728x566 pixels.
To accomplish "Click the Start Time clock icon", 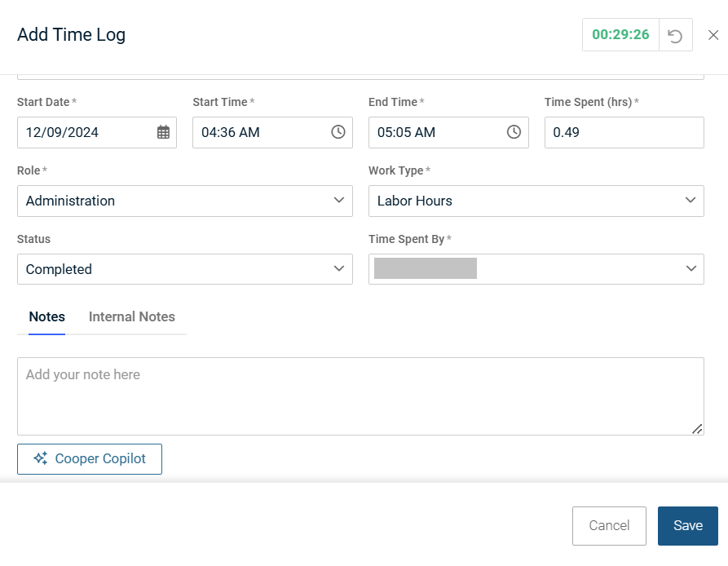I will tap(338, 132).
